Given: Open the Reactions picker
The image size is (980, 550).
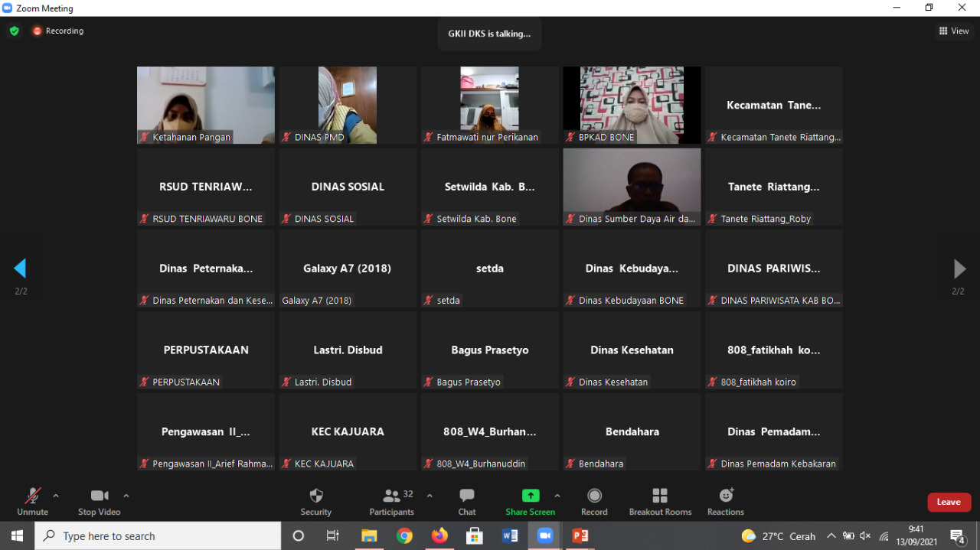Looking at the screenshot, I should tap(725, 501).
